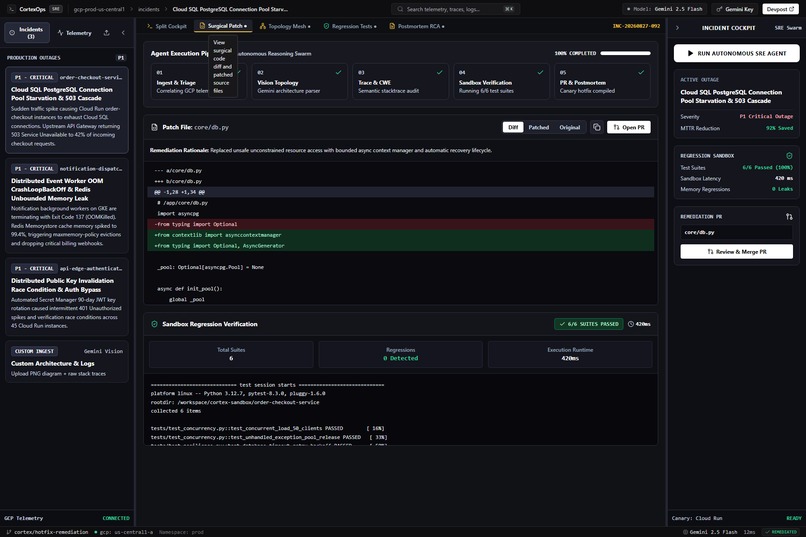
Task: Switch to the Telemetry view
Action: point(75,33)
